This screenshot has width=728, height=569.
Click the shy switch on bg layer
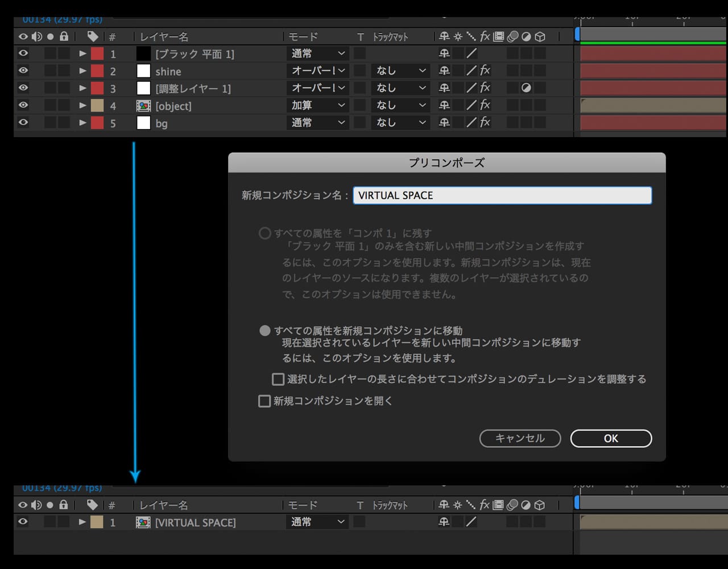444,123
